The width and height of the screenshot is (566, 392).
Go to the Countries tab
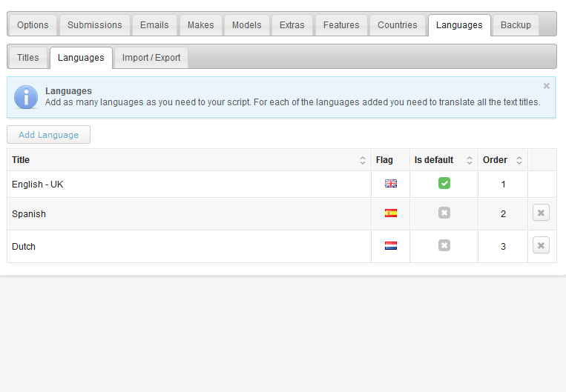tap(398, 25)
